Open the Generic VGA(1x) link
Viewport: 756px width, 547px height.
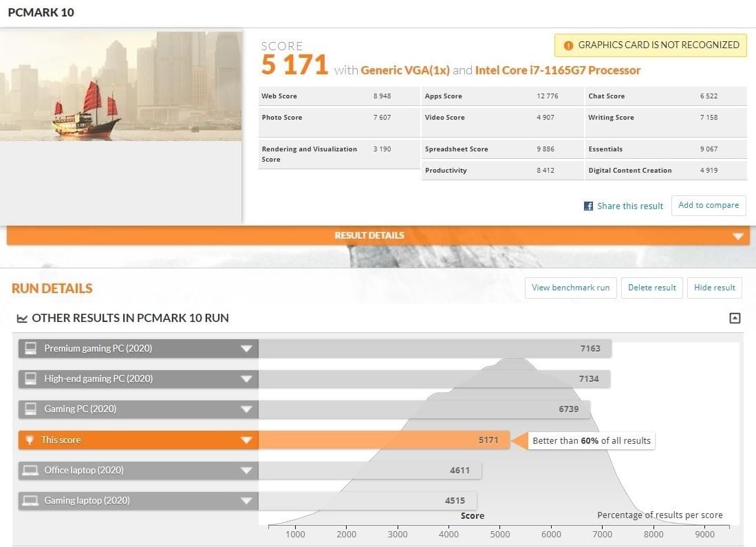(405, 70)
